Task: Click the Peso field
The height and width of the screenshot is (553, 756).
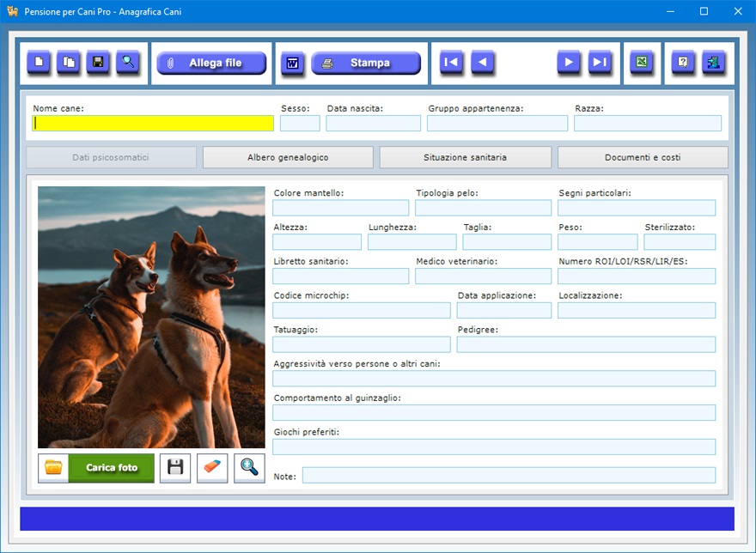Action: pos(597,242)
